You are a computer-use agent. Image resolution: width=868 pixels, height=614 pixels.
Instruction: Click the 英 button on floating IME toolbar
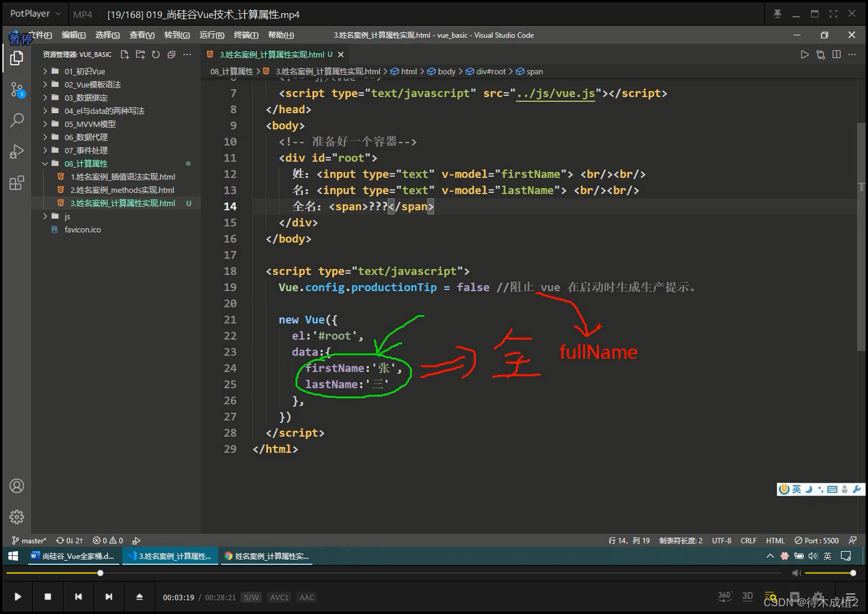(796, 489)
